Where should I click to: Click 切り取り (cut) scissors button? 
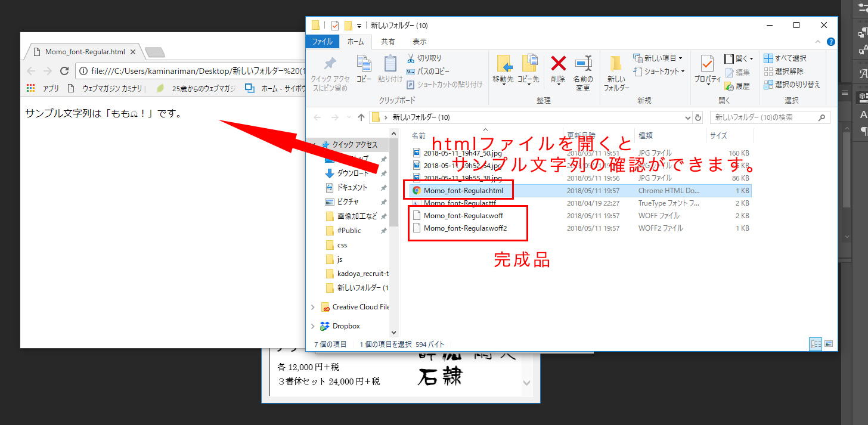(424, 58)
